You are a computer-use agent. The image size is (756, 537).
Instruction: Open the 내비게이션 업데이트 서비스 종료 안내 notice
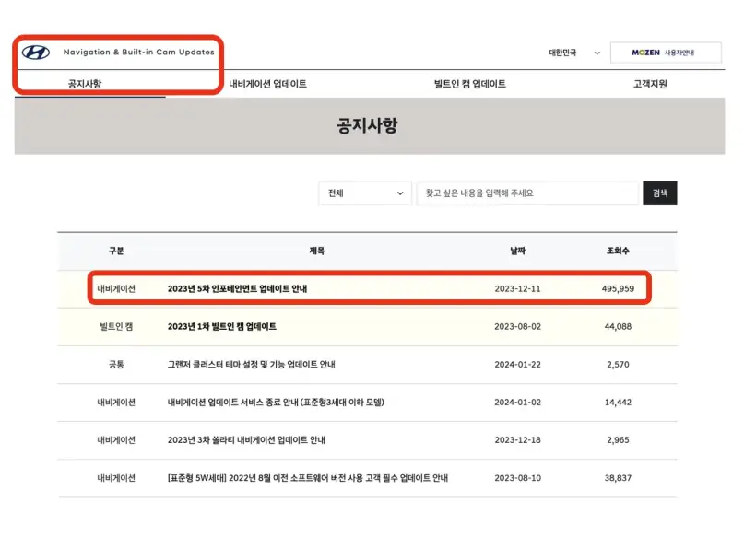coord(275,403)
